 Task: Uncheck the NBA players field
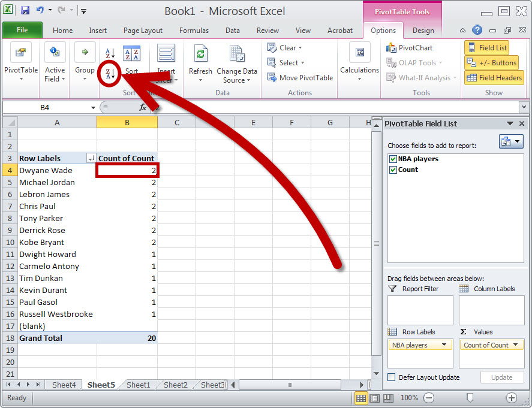click(393, 159)
